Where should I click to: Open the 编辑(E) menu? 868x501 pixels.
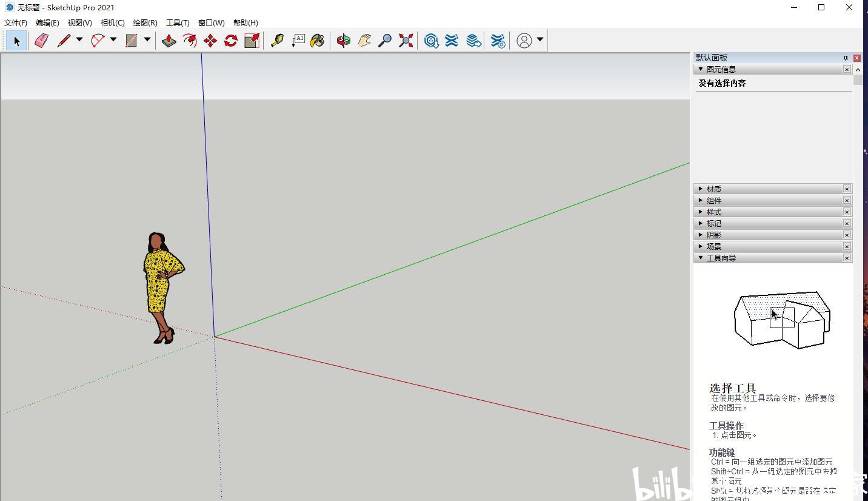pos(47,23)
